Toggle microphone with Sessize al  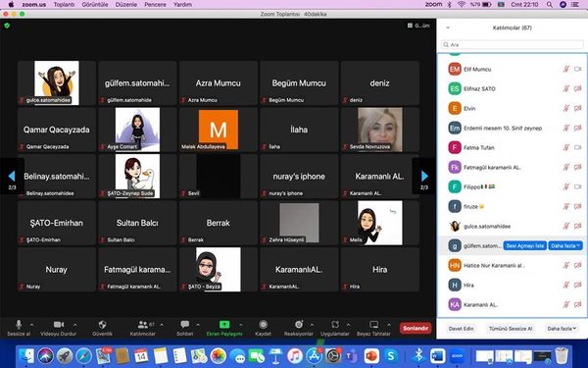[19, 325]
